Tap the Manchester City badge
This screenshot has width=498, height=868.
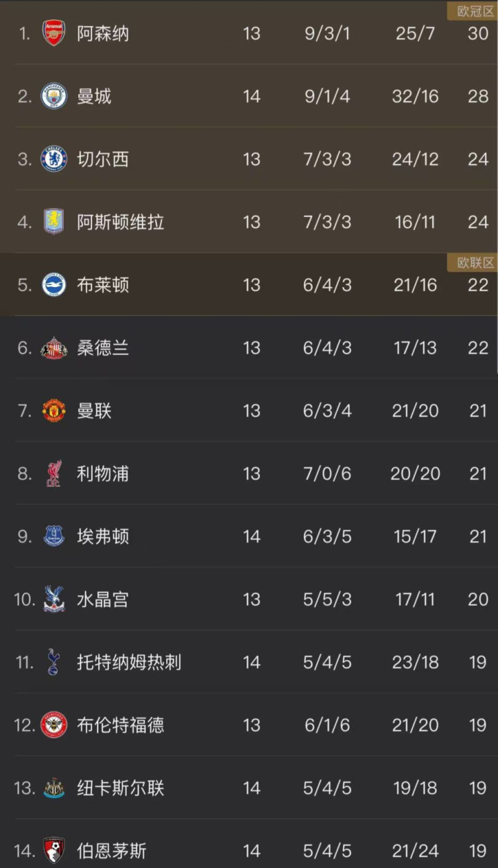point(54,96)
